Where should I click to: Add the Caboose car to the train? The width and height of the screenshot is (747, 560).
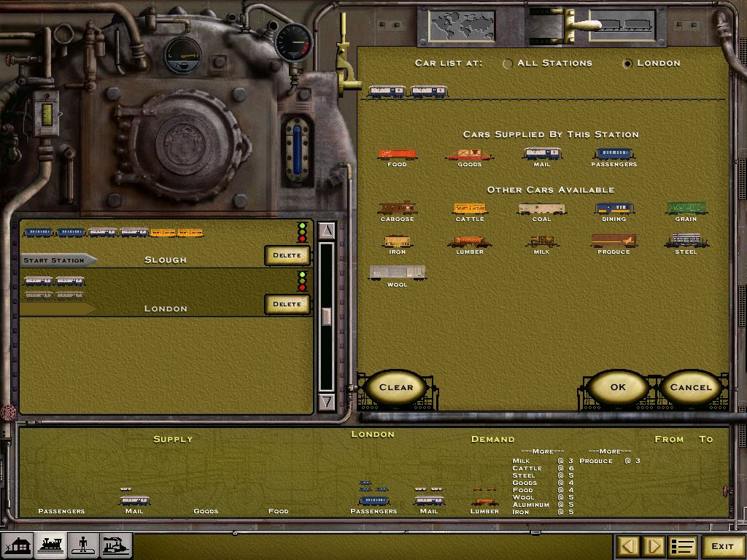(396, 207)
